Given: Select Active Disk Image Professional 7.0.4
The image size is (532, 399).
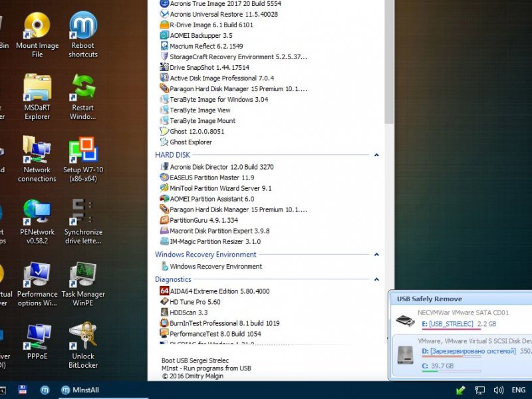Looking at the screenshot, I should coord(217,78).
